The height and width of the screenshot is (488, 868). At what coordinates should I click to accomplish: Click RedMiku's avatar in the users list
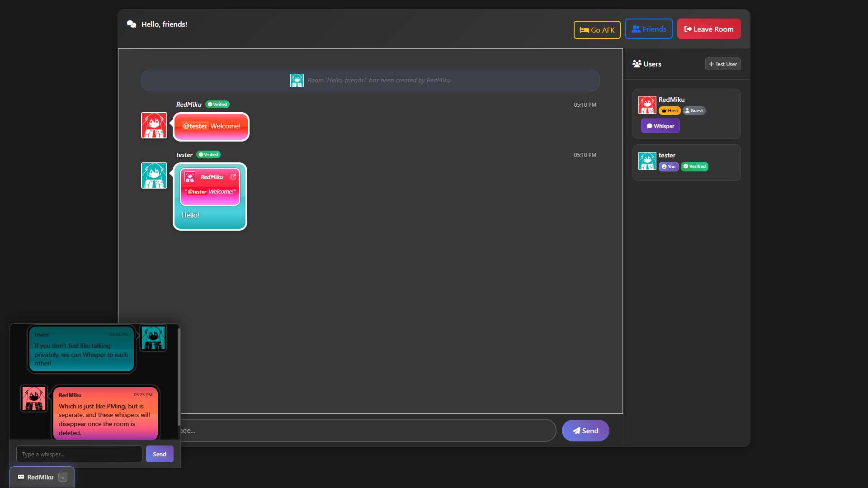[647, 105]
